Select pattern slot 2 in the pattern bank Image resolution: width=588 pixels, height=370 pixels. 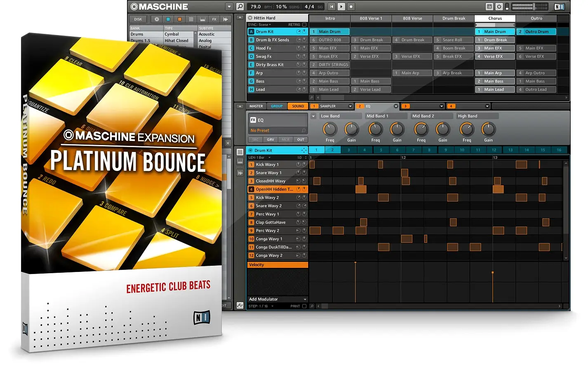point(332,150)
